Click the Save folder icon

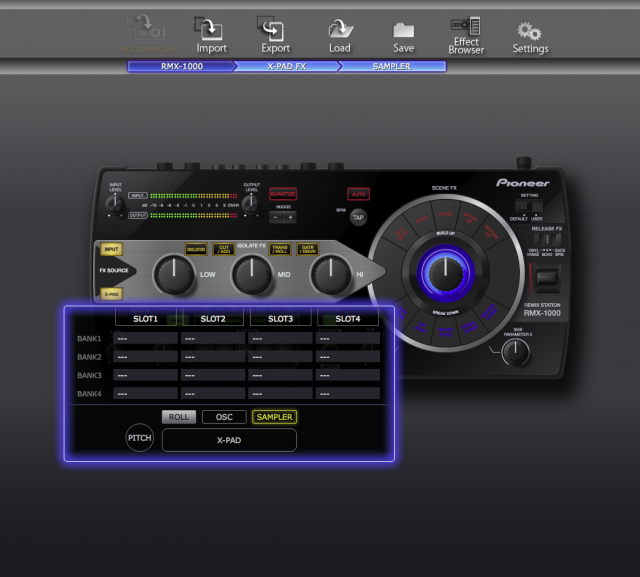pos(404,37)
